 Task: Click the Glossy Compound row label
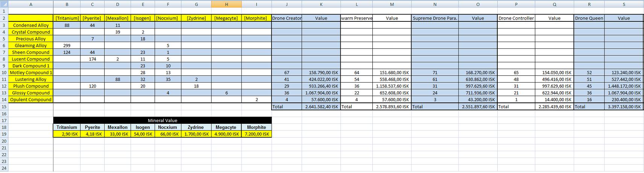(x=31, y=93)
